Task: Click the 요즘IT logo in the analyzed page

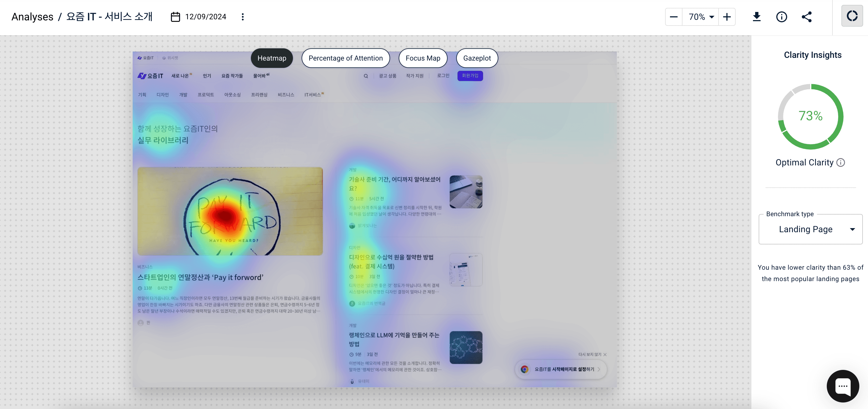Action: [150, 76]
